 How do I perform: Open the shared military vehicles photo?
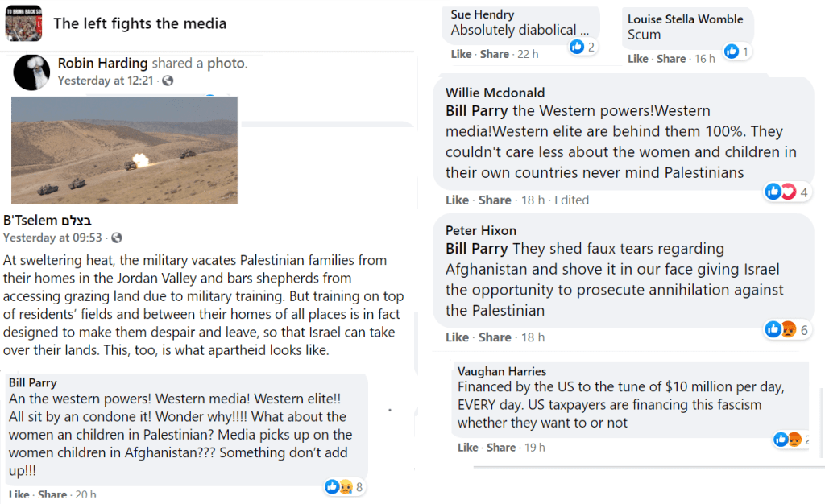tap(124, 150)
